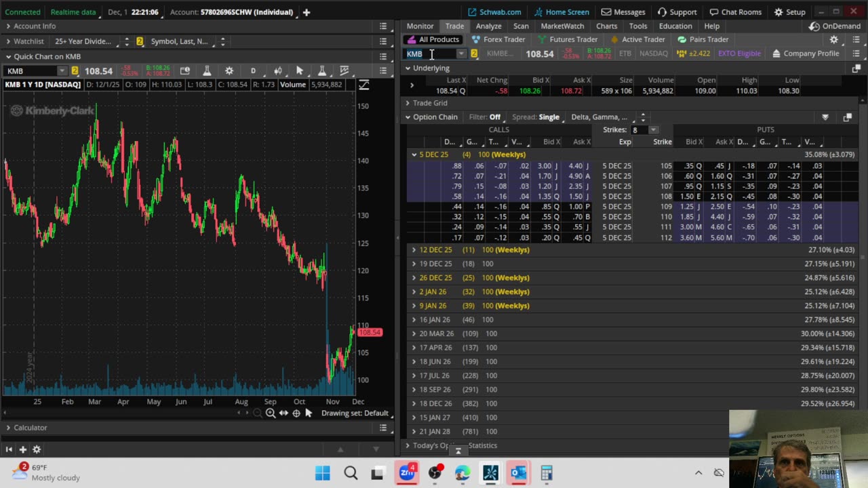The height and width of the screenshot is (488, 868).
Task: Switch to the Analyze tab
Action: [488, 26]
